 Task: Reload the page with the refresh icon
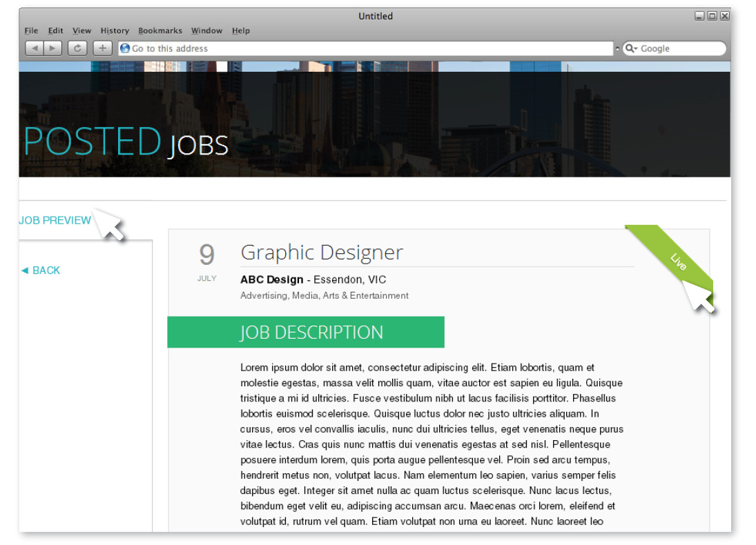click(77, 48)
